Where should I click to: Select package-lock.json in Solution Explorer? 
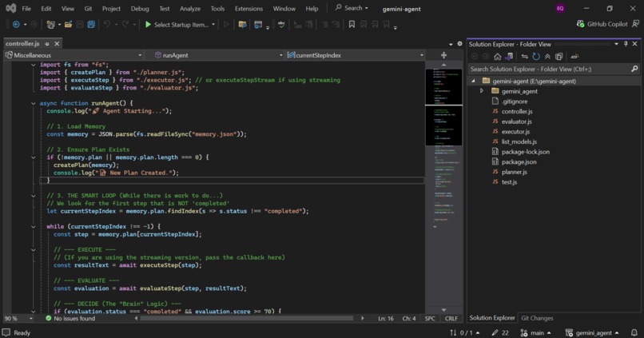(x=525, y=152)
